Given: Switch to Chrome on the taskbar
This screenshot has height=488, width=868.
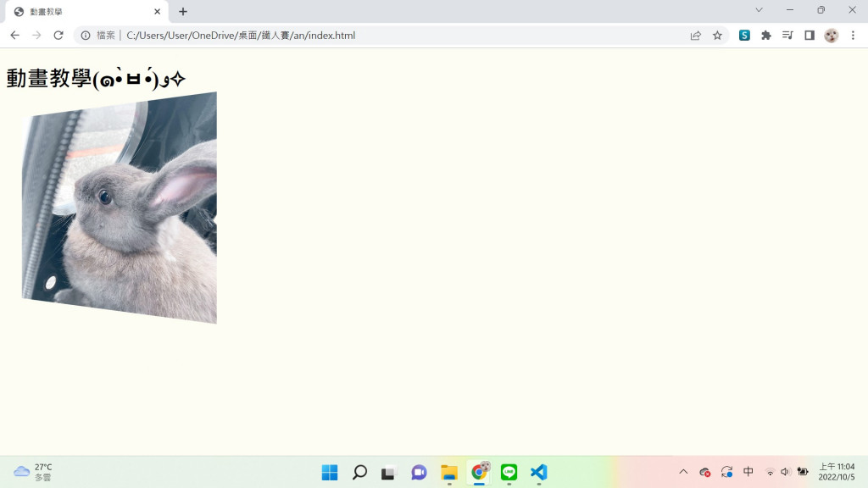Looking at the screenshot, I should [x=480, y=473].
